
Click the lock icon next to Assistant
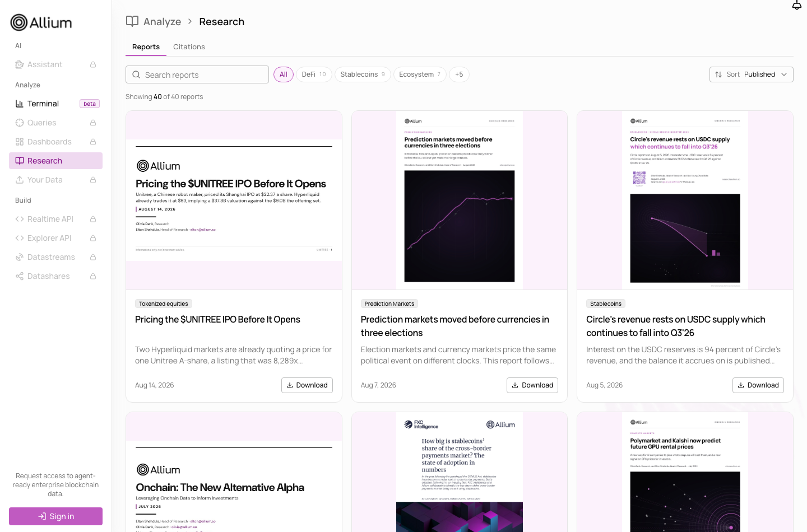tap(93, 64)
